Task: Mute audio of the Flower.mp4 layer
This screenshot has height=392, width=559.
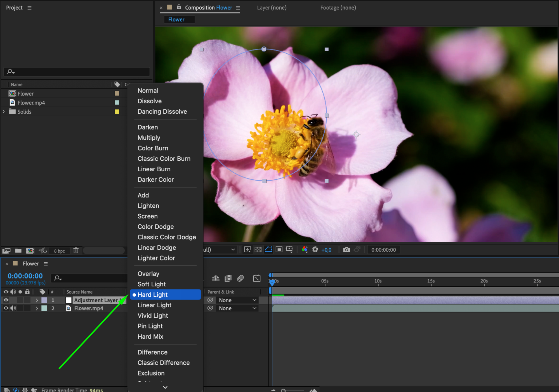Action: click(x=13, y=308)
